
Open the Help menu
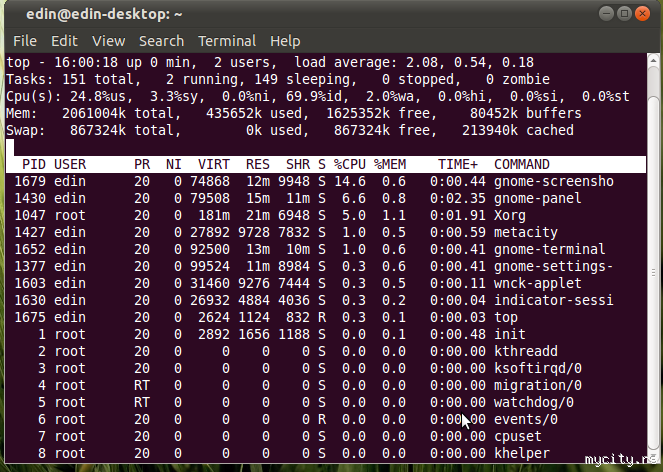pyautogui.click(x=285, y=41)
